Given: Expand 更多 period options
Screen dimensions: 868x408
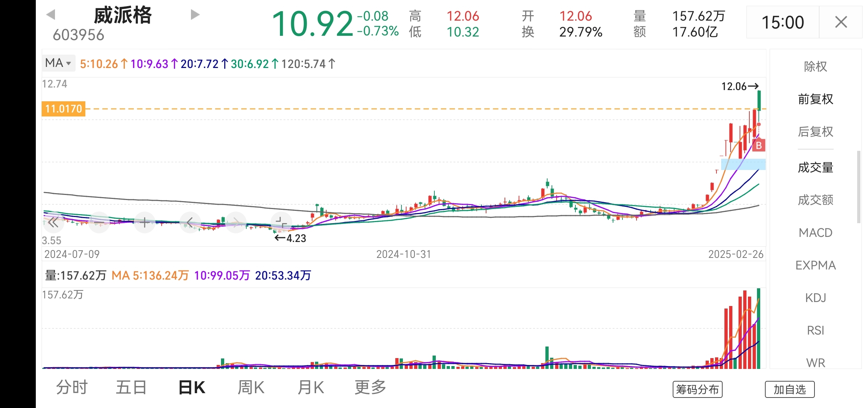Looking at the screenshot, I should 370,388.
